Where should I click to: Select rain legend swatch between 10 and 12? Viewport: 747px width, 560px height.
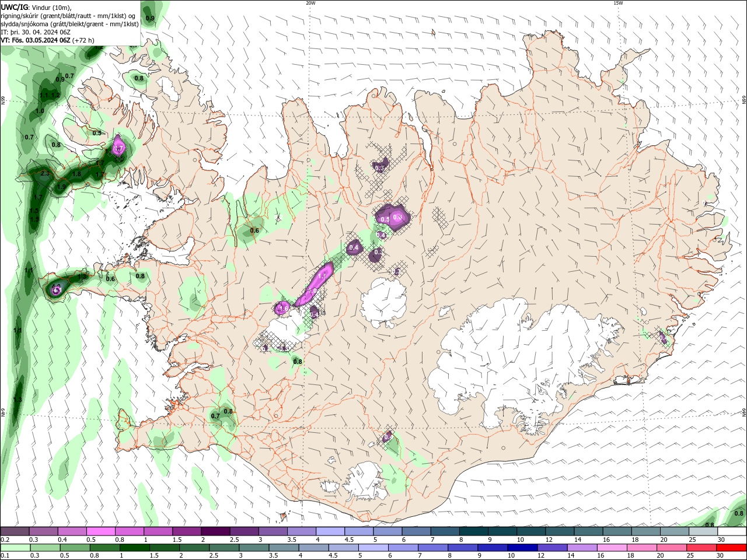(523, 548)
